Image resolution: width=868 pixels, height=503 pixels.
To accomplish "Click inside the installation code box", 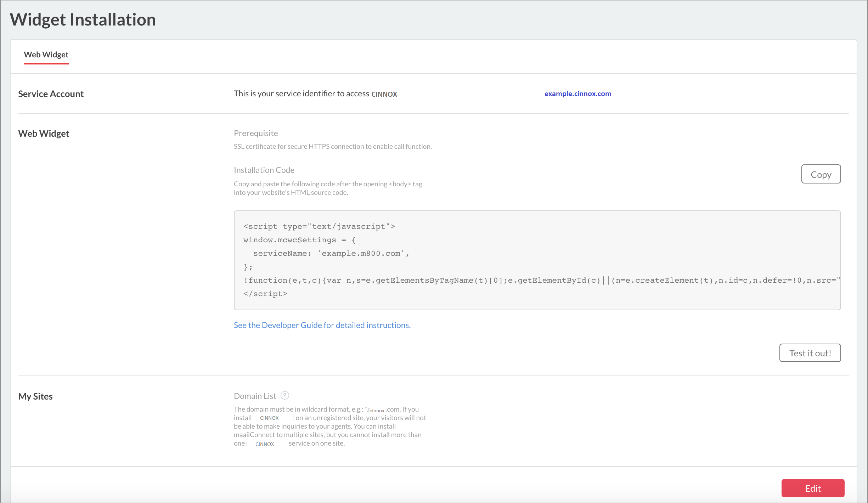I will coord(537,260).
